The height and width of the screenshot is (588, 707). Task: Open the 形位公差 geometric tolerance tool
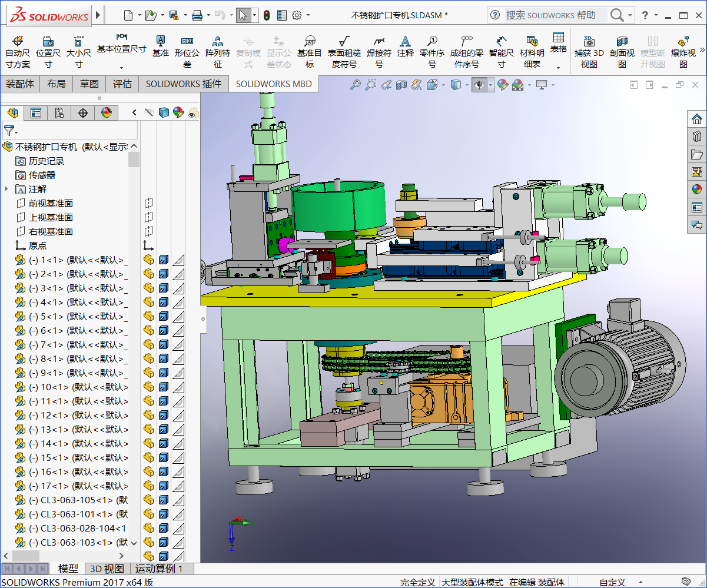pyautogui.click(x=187, y=52)
